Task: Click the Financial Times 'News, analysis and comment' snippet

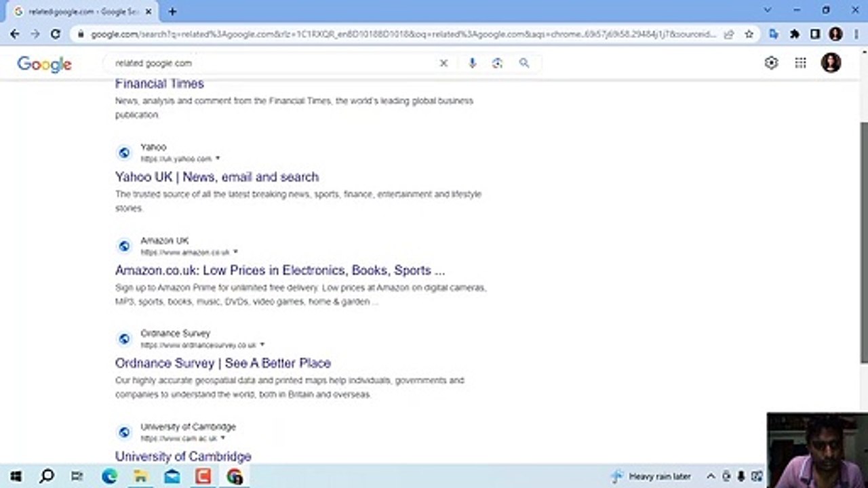Action: coord(294,108)
